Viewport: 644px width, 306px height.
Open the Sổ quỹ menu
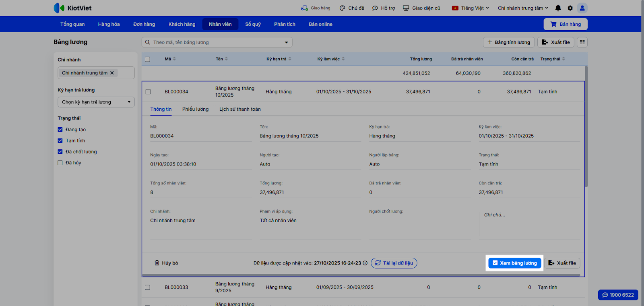coord(253,24)
